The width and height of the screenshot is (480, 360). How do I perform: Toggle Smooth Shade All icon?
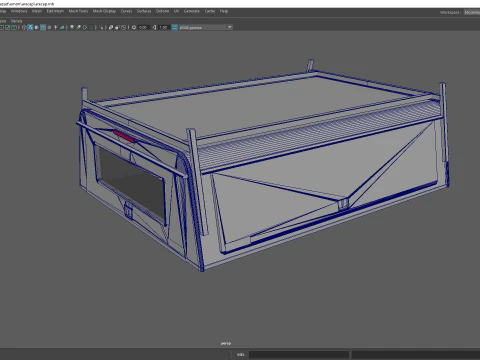point(30,27)
